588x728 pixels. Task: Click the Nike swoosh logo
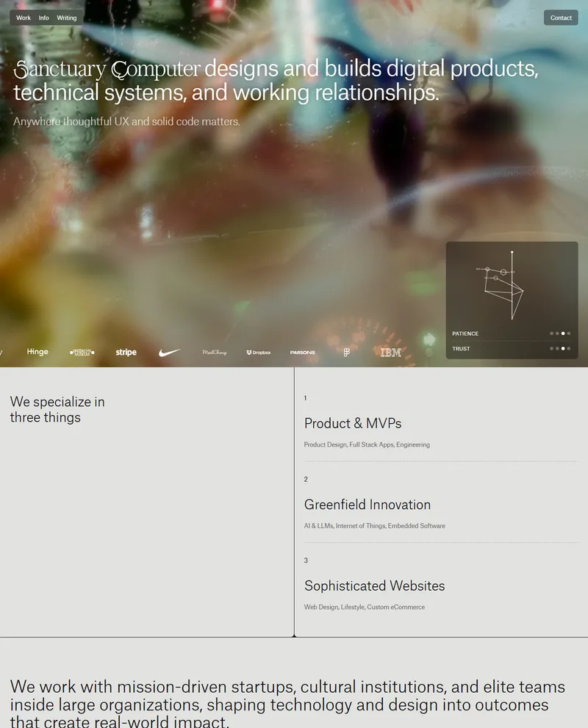click(169, 353)
